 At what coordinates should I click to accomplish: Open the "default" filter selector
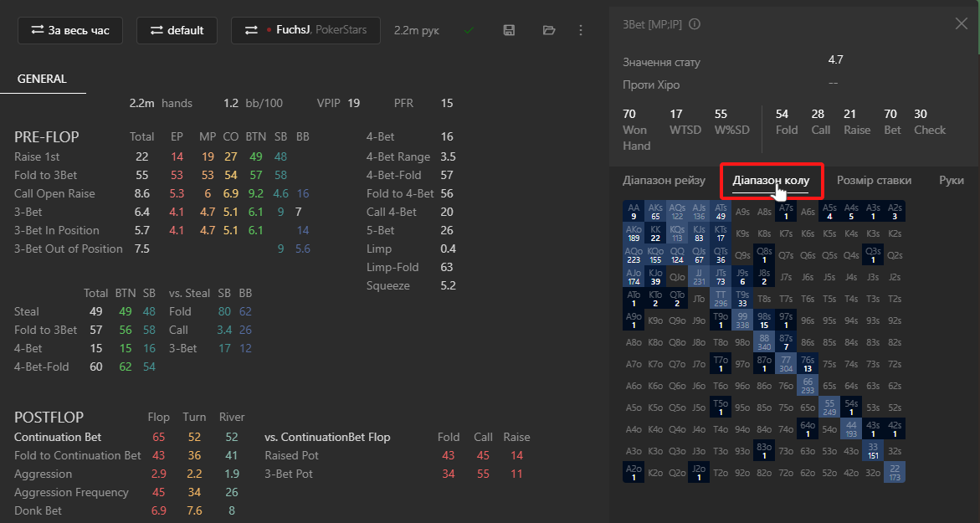(177, 31)
